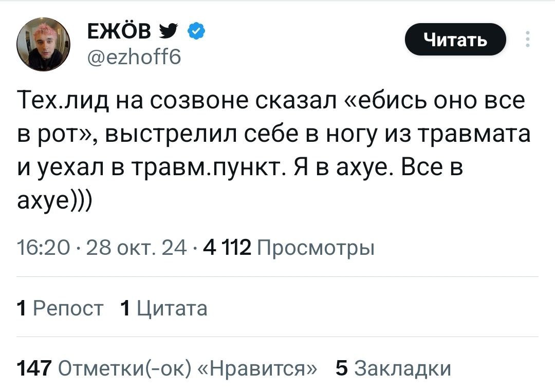Open the three-dot more options menu
This screenshot has width=555, height=392.
[528, 39]
